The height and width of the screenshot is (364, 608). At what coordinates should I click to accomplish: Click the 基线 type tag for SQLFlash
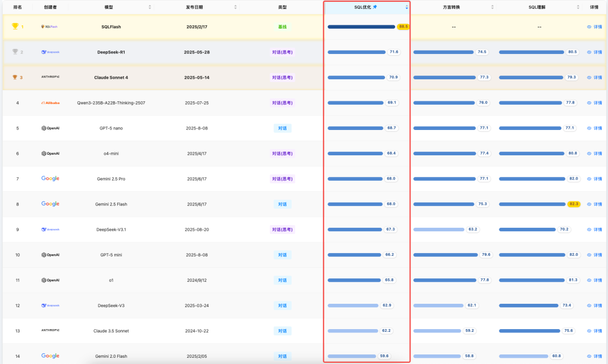[x=282, y=27]
